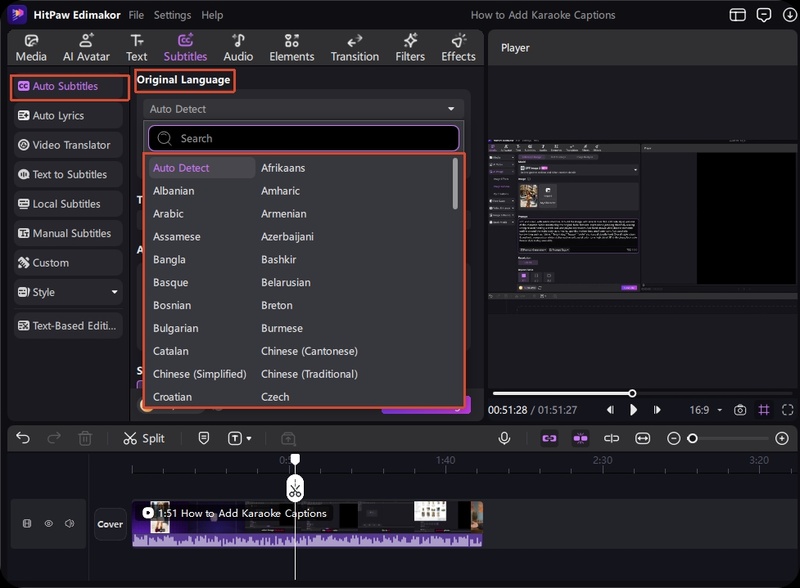Screen dimensions: 800x588
Task: Open the Filters tab
Action: point(410,47)
